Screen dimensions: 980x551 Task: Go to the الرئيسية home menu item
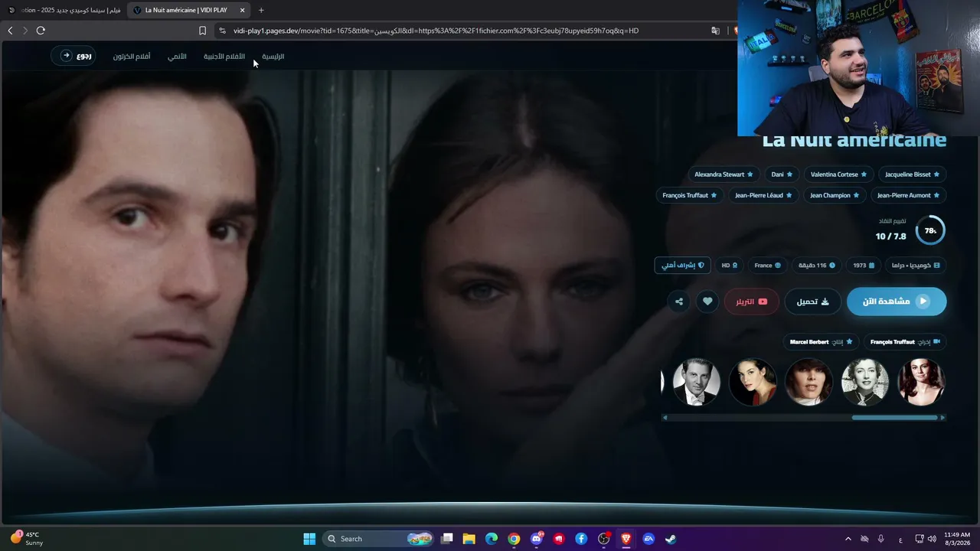pyautogui.click(x=273, y=57)
